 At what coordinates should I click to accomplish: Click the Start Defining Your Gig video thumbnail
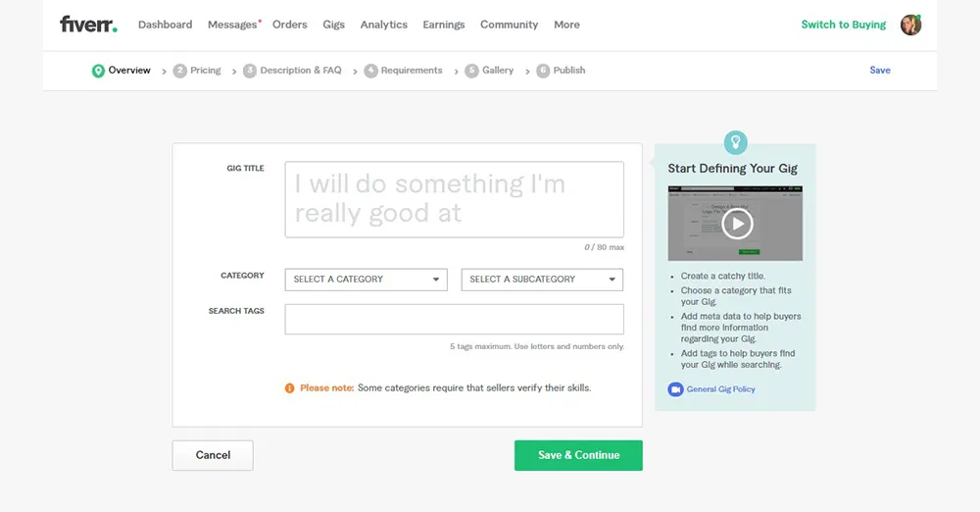point(735,224)
